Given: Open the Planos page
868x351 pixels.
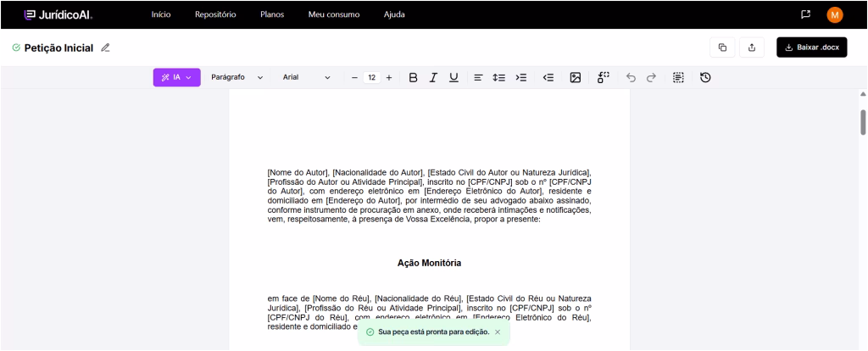Looking at the screenshot, I should [272, 15].
